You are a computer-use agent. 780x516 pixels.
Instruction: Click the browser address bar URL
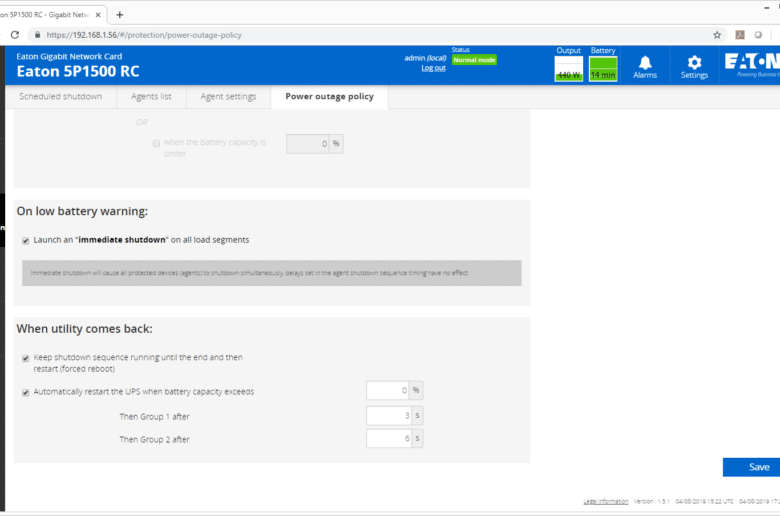pos(144,35)
